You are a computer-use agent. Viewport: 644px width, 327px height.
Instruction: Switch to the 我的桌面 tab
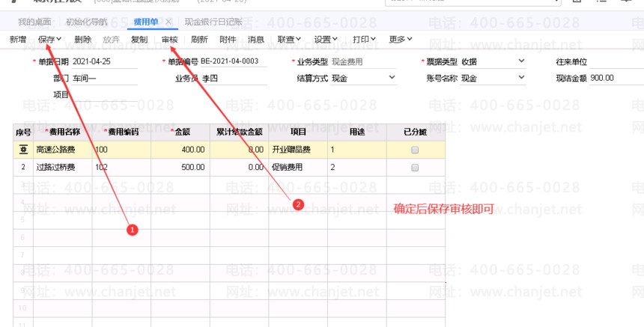pyautogui.click(x=34, y=22)
